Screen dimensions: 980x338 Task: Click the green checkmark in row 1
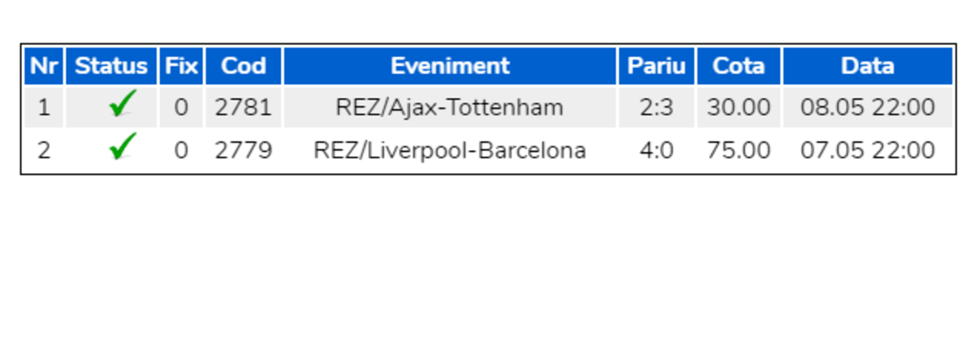click(x=121, y=106)
